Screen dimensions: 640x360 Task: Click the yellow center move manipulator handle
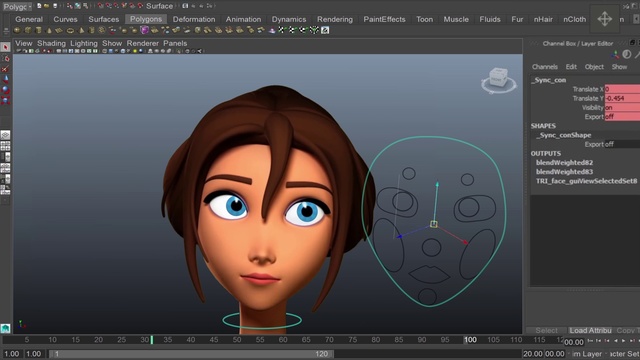coord(433,224)
